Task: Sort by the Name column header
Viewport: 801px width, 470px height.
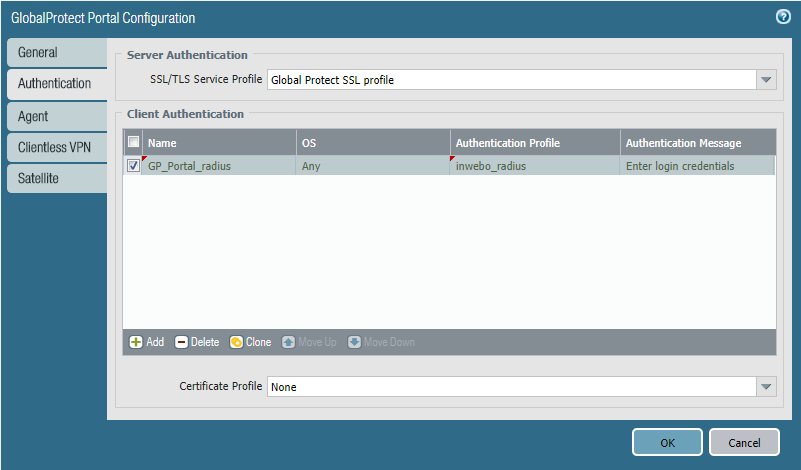Action: (220, 143)
